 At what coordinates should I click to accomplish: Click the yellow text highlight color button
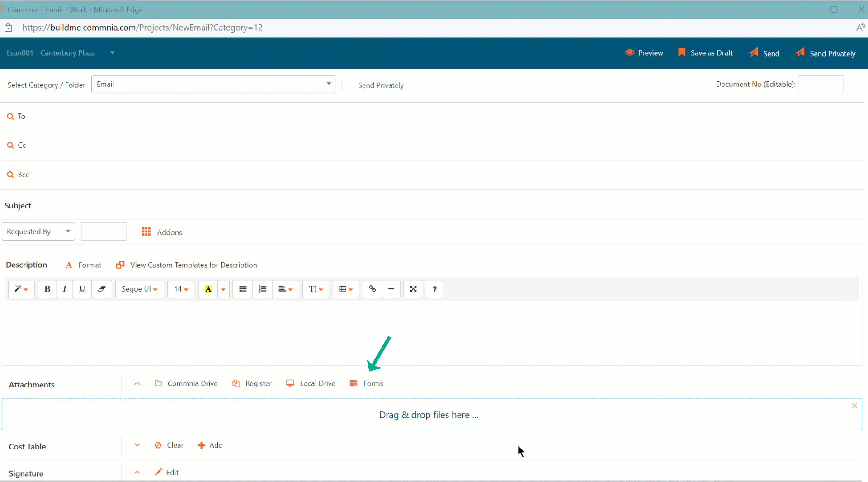[208, 289]
